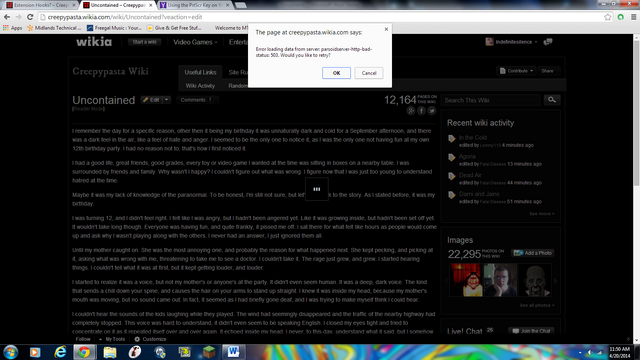640x360 pixels.
Task: Click Cancel in the error dialog
Action: pyautogui.click(x=369, y=73)
